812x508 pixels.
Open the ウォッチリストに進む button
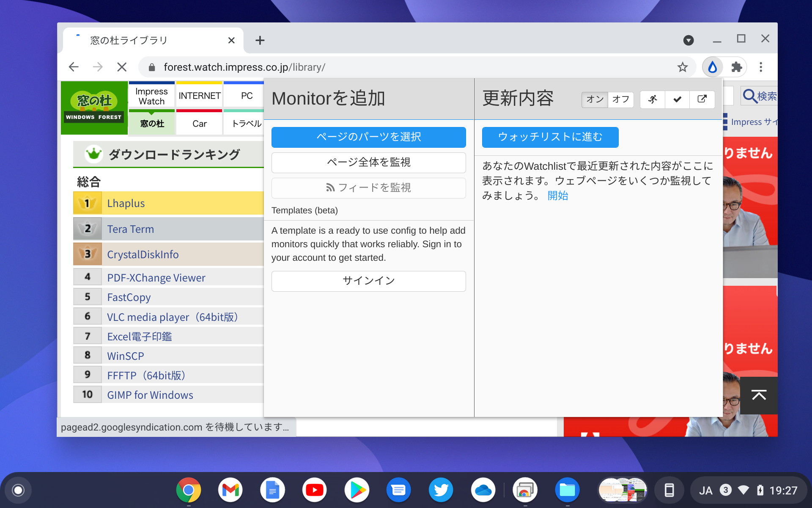549,137
